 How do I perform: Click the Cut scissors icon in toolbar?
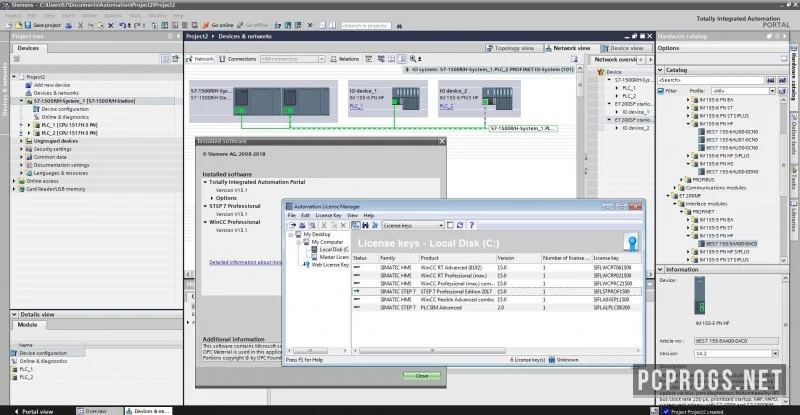[x=80, y=25]
